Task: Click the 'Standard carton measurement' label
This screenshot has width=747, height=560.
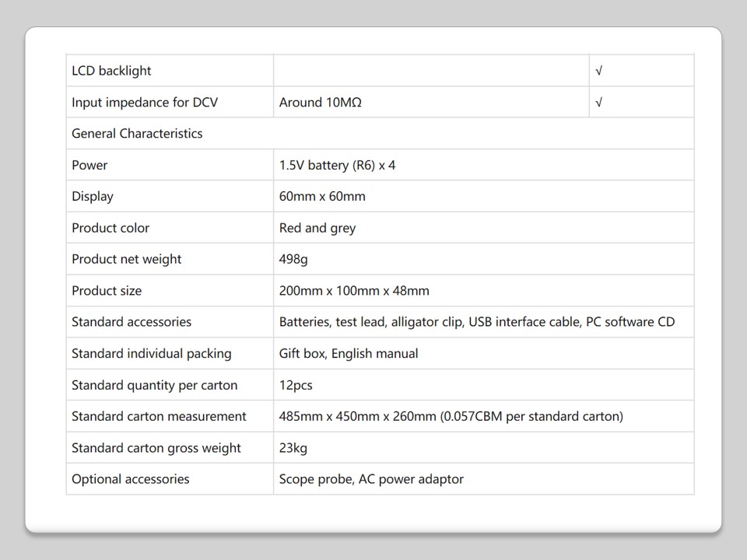Action: [x=159, y=416]
